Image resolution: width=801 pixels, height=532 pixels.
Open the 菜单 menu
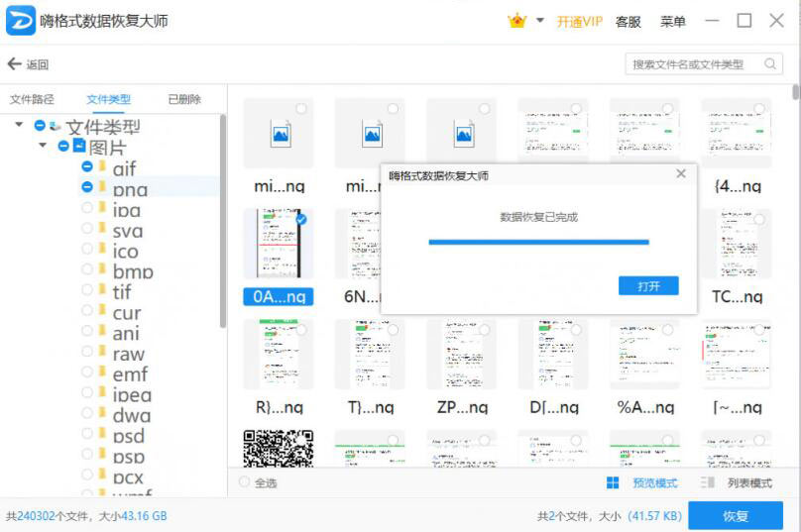pos(672,22)
